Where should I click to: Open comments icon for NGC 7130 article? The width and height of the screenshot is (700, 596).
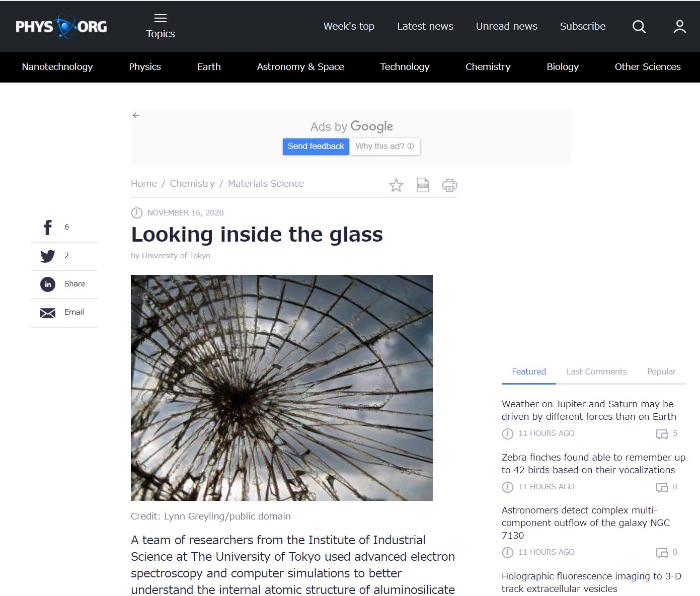662,553
